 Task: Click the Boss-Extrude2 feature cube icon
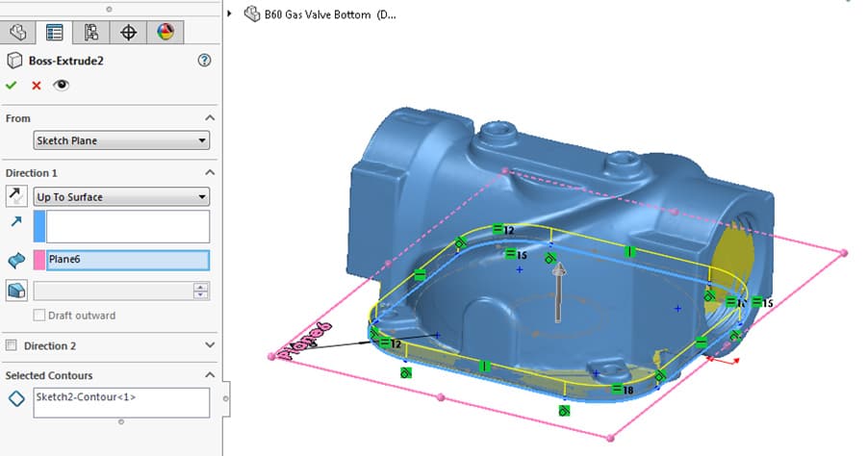[15, 61]
